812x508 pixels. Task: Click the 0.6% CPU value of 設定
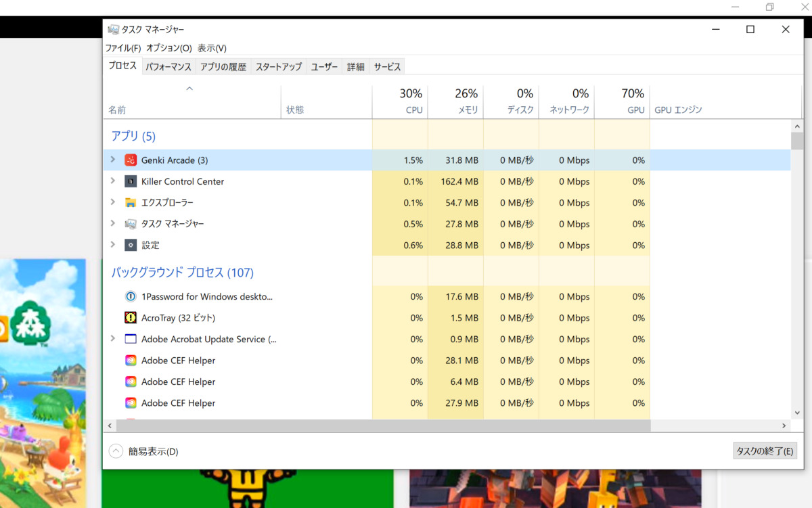[413, 245]
